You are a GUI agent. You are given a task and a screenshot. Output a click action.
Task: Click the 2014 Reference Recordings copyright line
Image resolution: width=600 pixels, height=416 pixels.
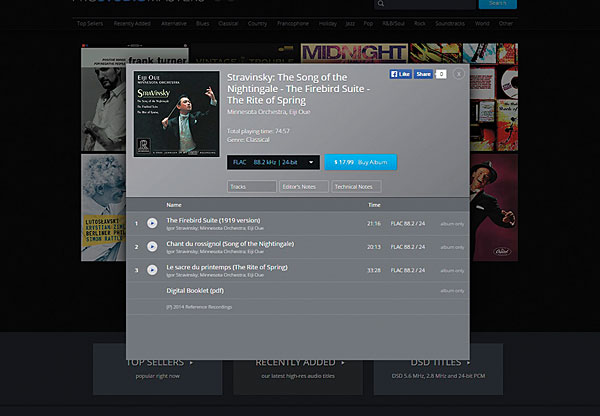pyautogui.click(x=199, y=307)
